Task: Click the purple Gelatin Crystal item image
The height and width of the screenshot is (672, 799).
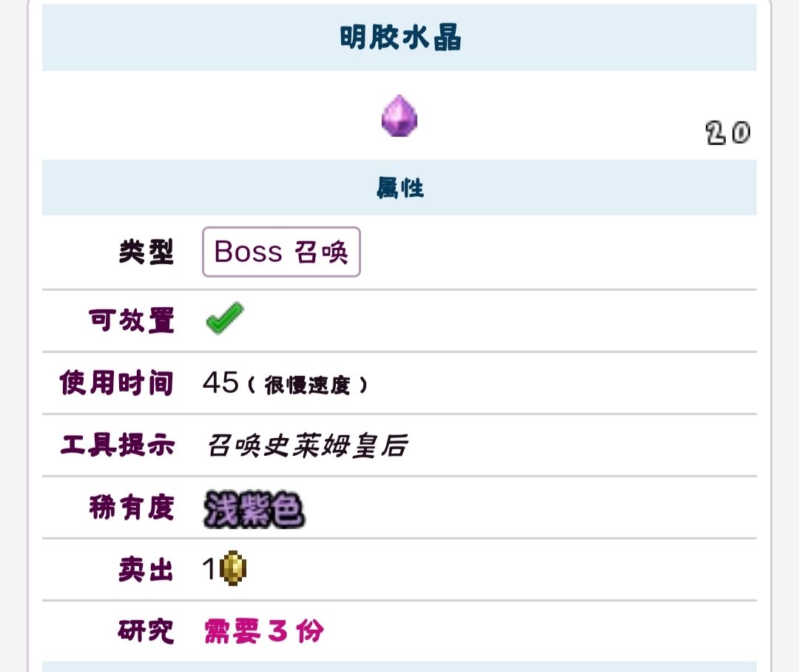Action: pyautogui.click(x=399, y=117)
